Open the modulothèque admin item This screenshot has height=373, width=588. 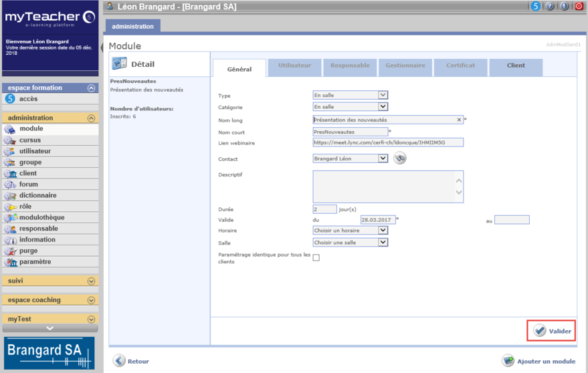(41, 217)
